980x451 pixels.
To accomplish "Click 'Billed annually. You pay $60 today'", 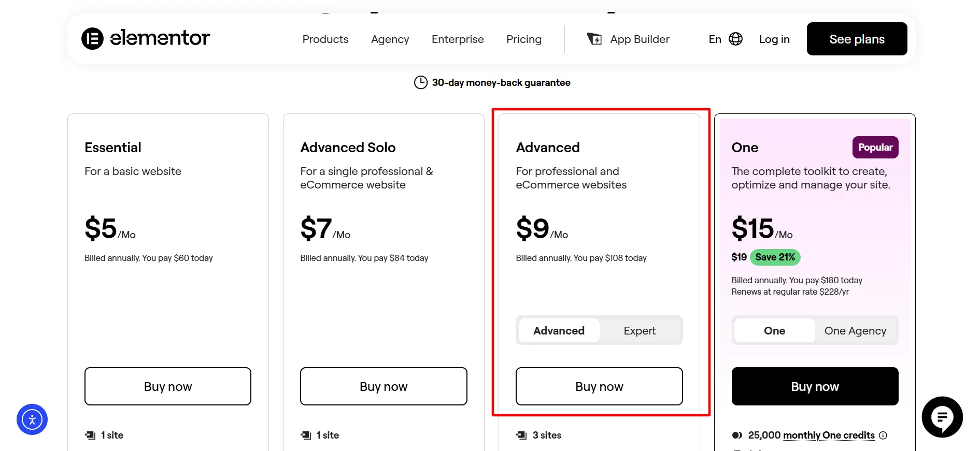I will 149,258.
